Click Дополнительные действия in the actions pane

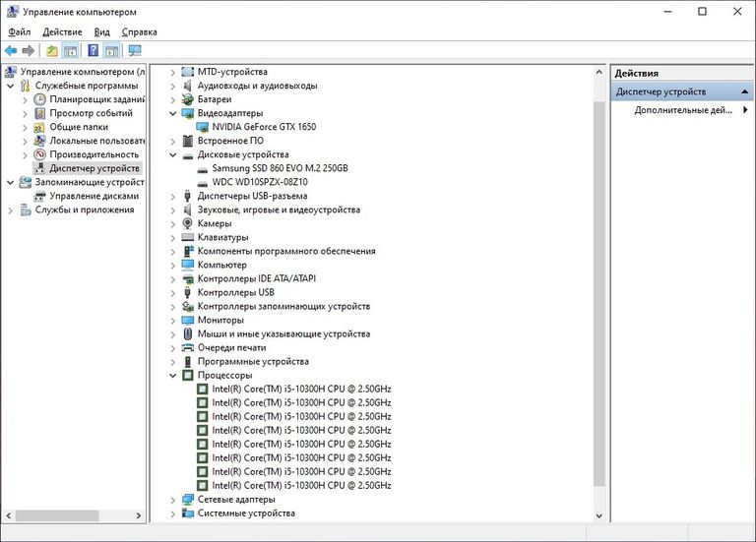682,110
